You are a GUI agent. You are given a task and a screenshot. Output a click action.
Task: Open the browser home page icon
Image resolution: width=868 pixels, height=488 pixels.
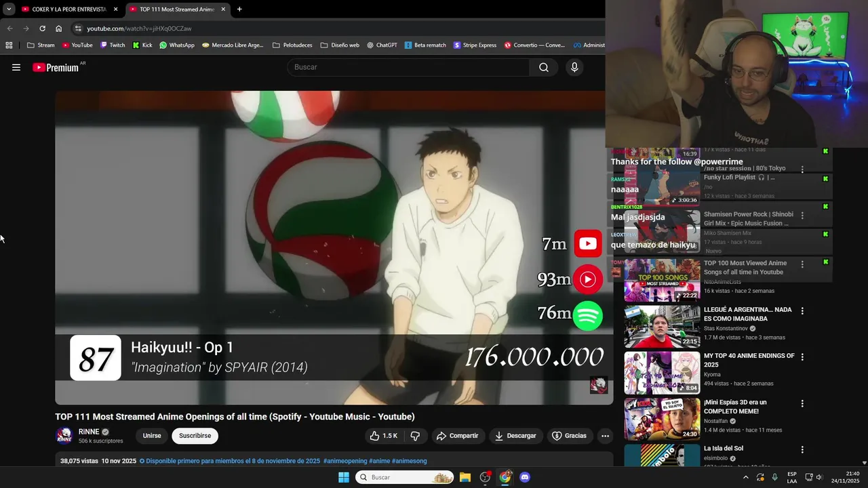[58, 28]
